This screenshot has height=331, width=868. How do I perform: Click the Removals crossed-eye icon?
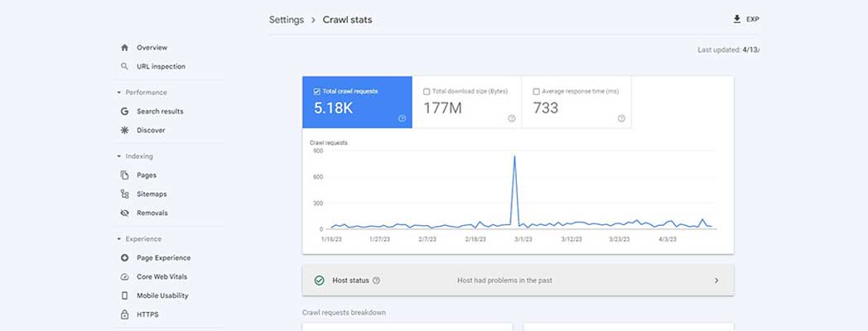click(x=124, y=213)
